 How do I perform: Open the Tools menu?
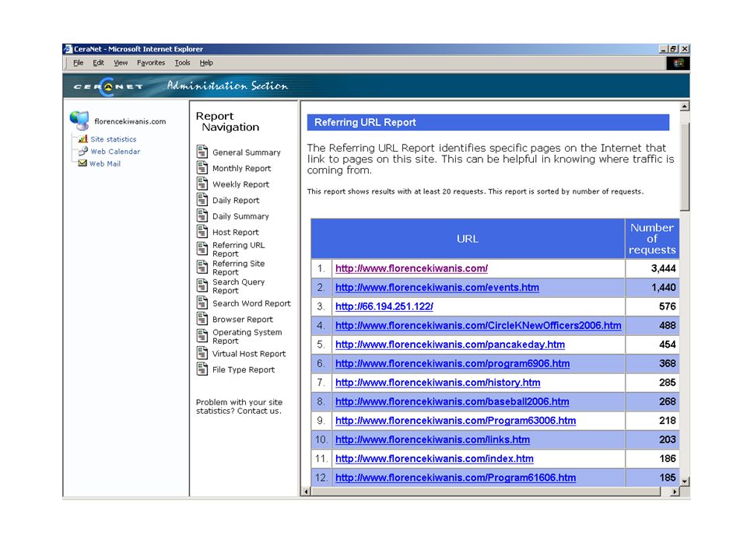click(182, 63)
